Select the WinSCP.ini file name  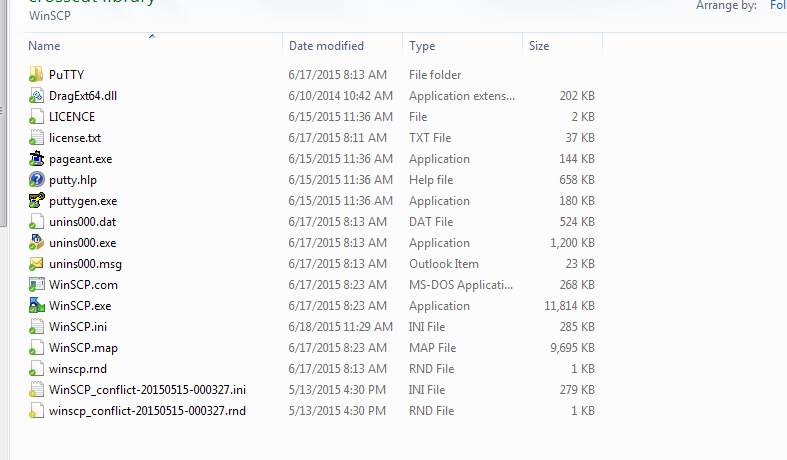coord(78,327)
